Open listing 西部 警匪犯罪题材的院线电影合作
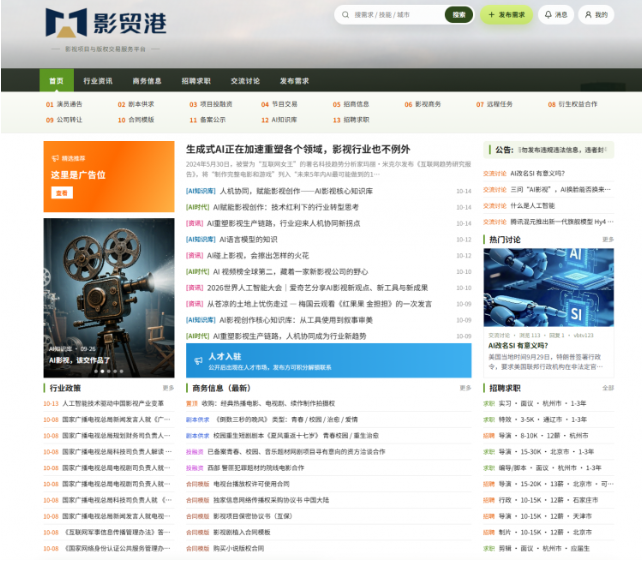 click(x=256, y=467)
